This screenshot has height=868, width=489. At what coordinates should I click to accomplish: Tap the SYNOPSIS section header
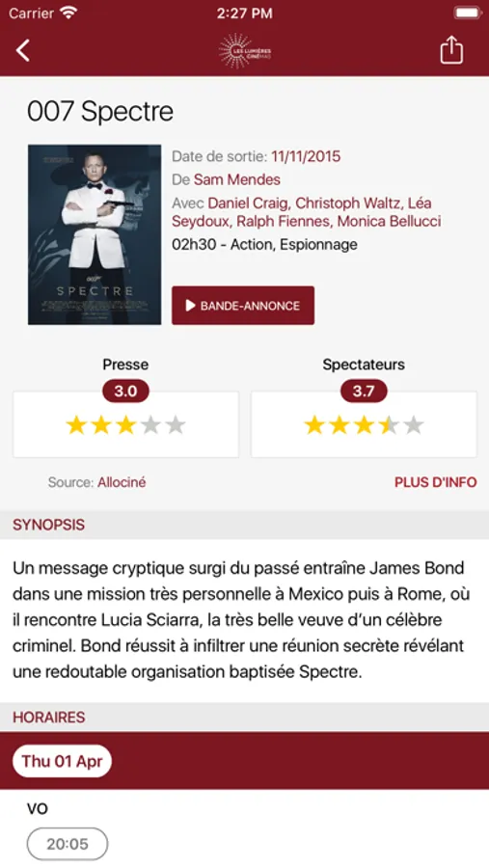(x=244, y=525)
